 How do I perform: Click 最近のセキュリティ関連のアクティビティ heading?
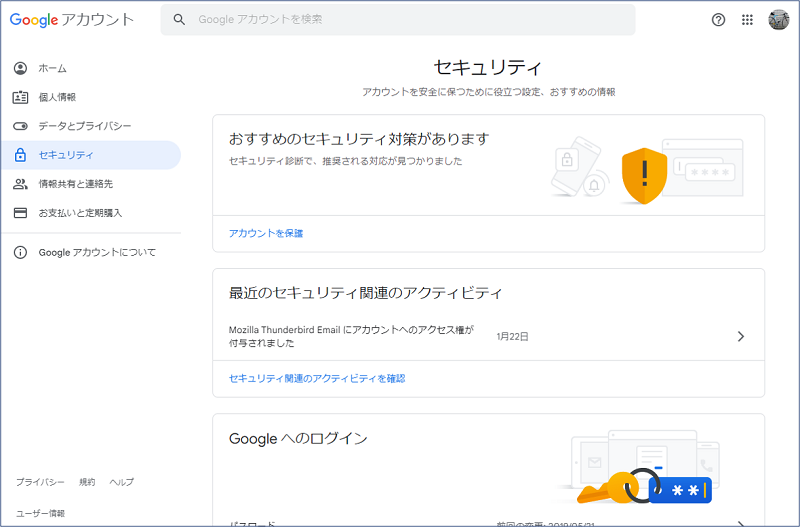coord(365,293)
